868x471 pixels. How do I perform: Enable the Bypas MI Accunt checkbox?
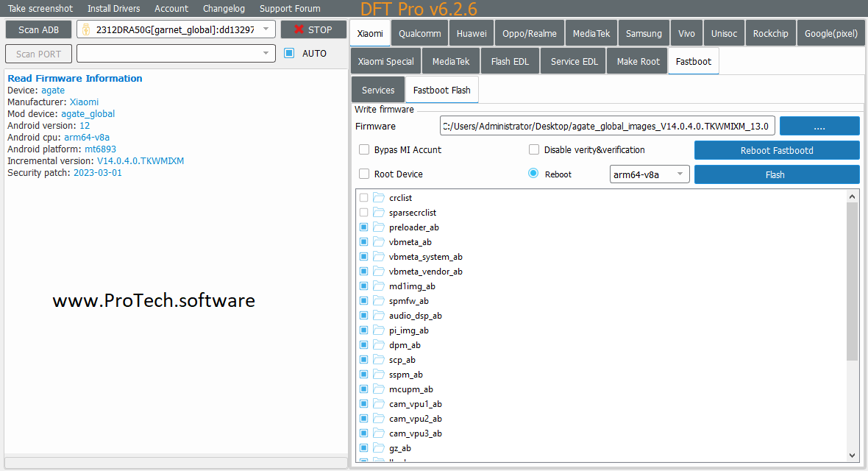(x=364, y=149)
